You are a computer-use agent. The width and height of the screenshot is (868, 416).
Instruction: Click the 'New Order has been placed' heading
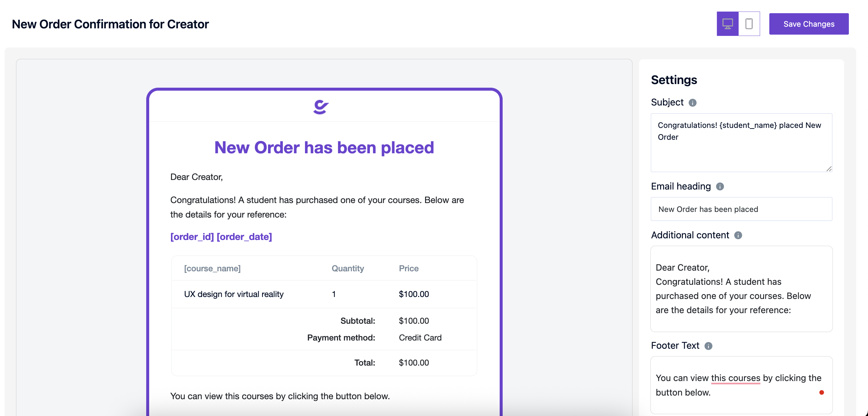point(323,147)
